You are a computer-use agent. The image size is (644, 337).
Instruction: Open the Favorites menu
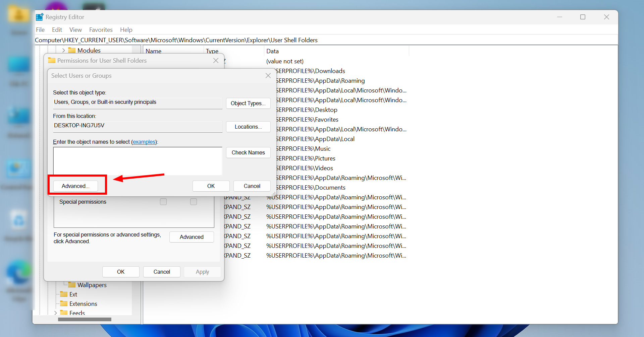tap(101, 29)
